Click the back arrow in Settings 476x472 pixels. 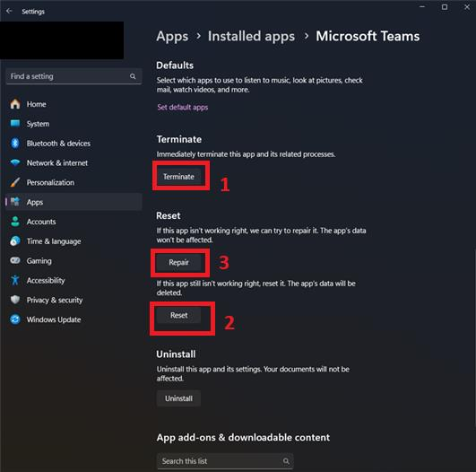(9, 12)
